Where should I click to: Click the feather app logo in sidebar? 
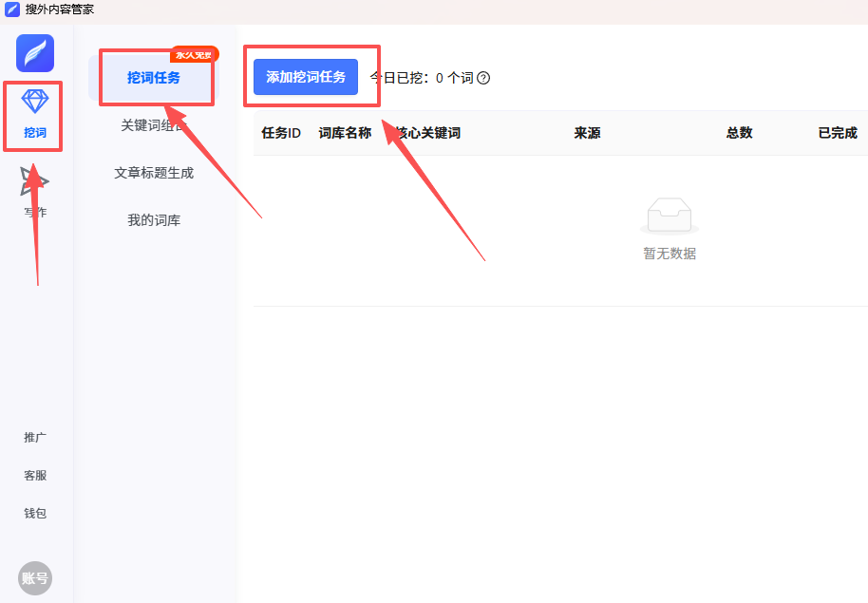click(35, 53)
